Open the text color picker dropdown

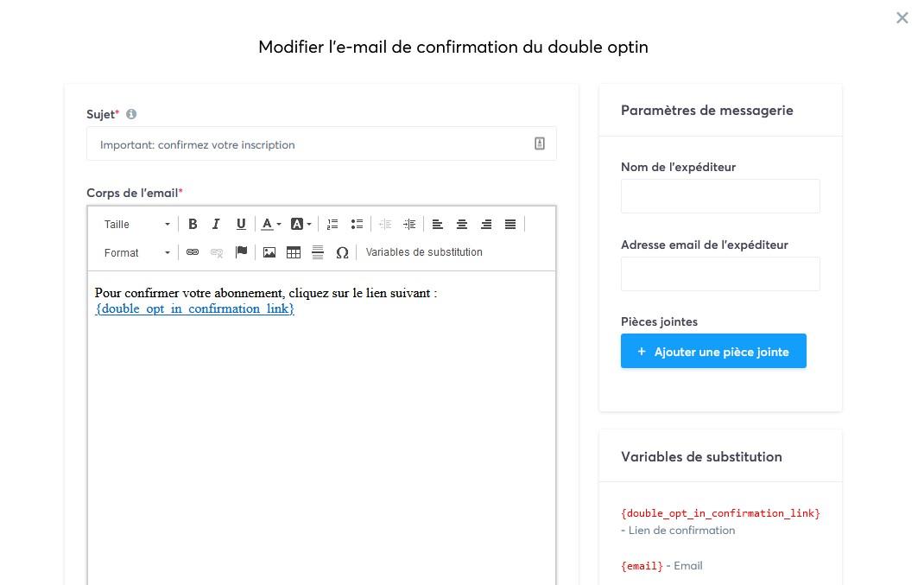click(x=271, y=224)
